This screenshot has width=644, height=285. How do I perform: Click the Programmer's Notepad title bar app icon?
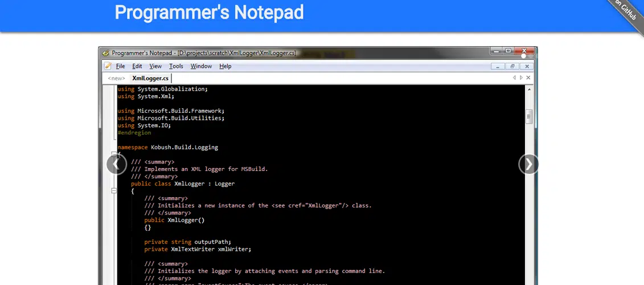106,53
